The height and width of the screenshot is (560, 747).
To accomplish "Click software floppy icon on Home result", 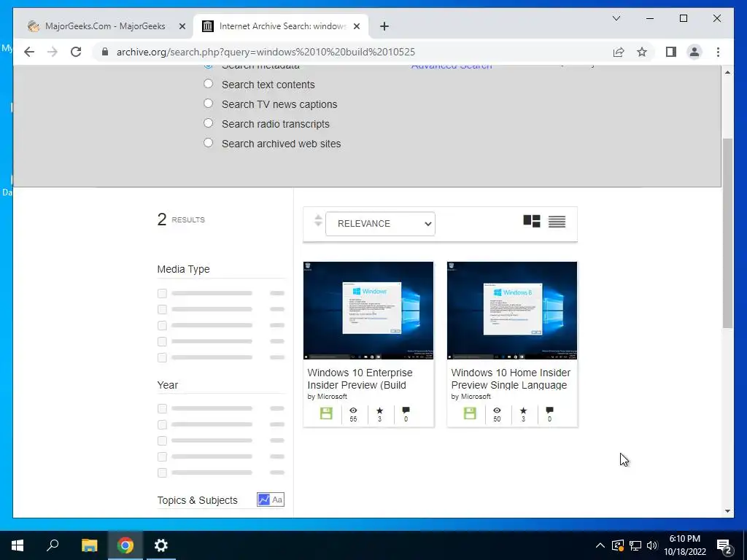I will point(471,413).
